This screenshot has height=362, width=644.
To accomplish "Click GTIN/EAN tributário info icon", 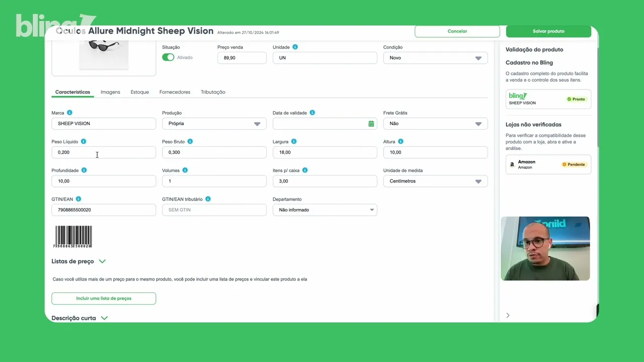I will pos(208,199).
